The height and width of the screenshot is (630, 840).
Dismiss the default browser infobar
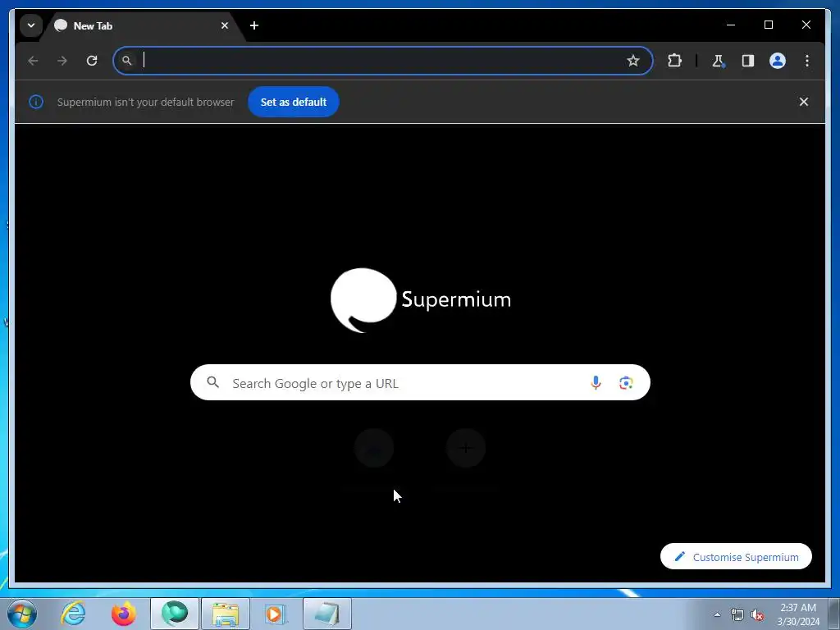[804, 102]
